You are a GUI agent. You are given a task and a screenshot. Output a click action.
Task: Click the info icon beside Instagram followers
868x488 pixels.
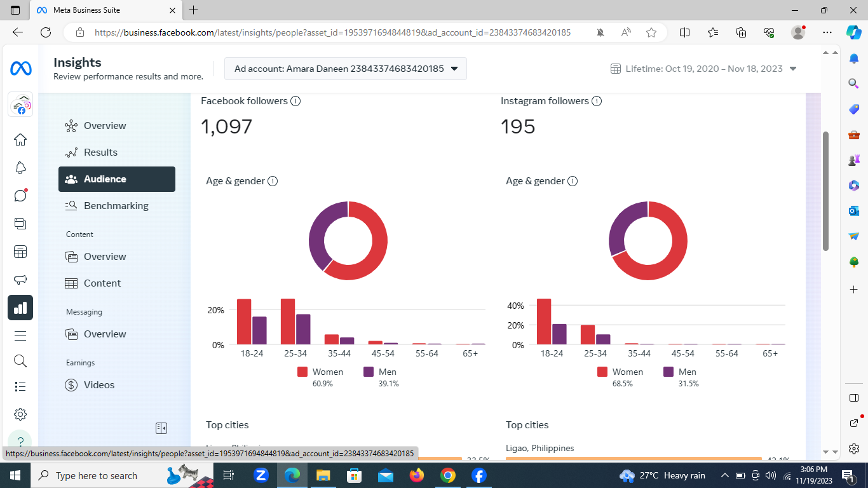click(x=597, y=101)
